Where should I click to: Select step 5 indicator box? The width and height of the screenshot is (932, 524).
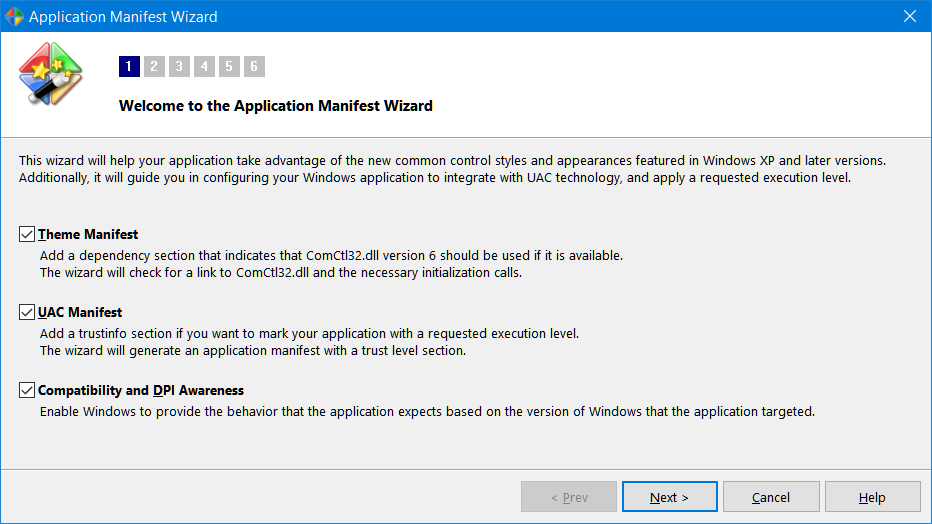tap(229, 66)
